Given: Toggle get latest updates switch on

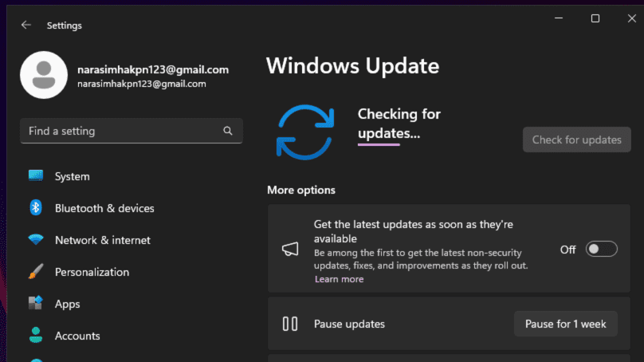Looking at the screenshot, I should [601, 250].
